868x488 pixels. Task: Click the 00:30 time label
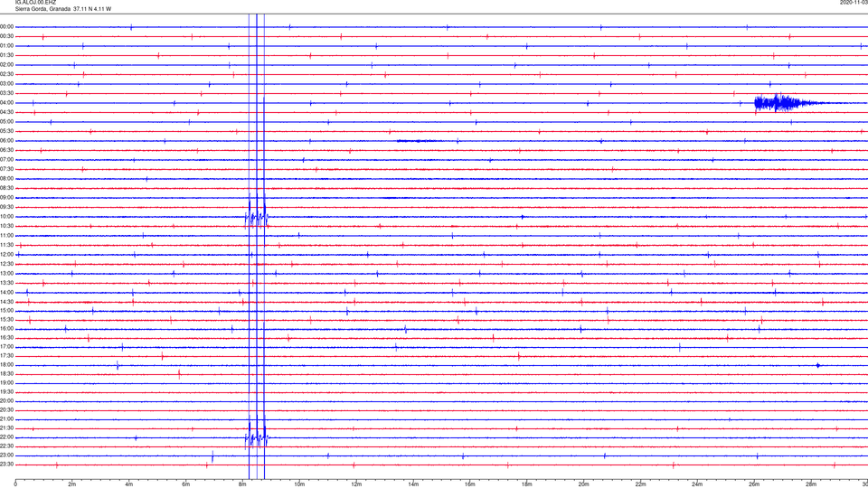point(6,36)
